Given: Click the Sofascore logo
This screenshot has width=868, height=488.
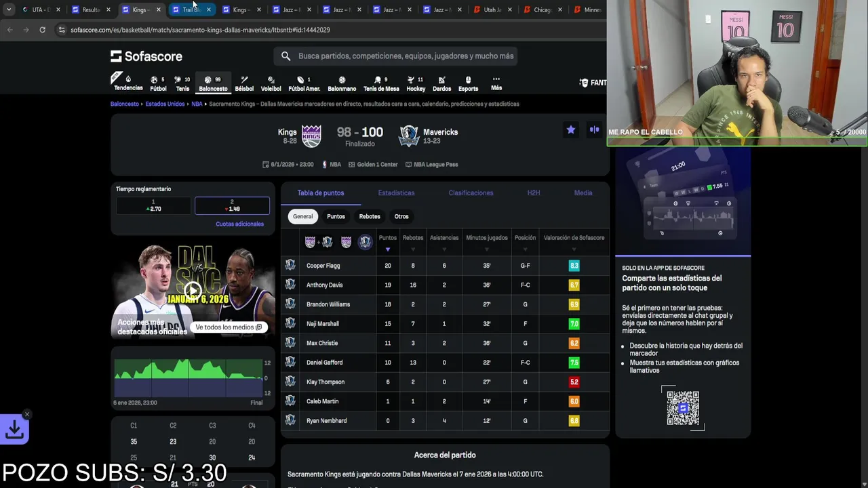Looking at the screenshot, I should (x=146, y=56).
